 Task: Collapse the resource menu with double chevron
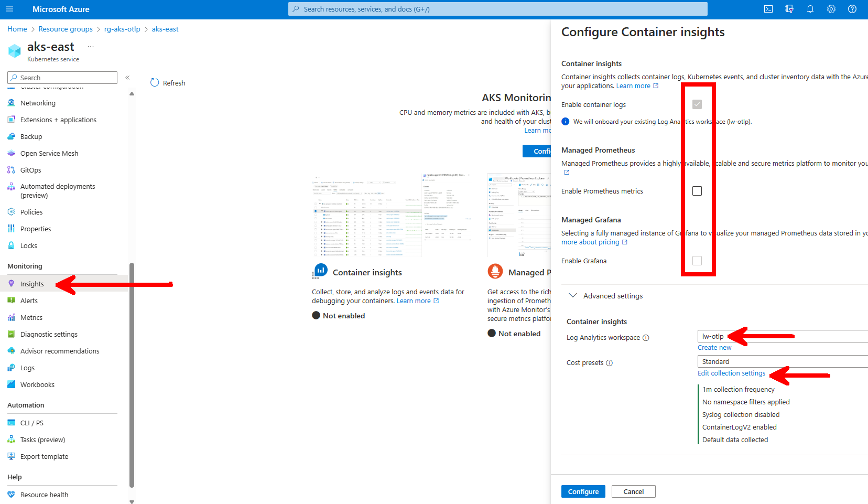[127, 78]
